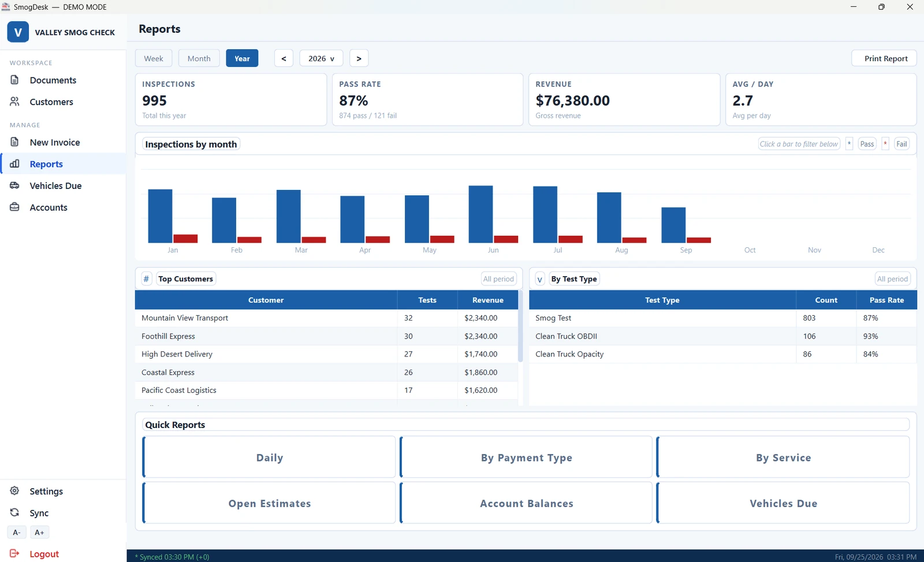
Task: Open Accounts in the sidebar
Action: (x=63, y=207)
